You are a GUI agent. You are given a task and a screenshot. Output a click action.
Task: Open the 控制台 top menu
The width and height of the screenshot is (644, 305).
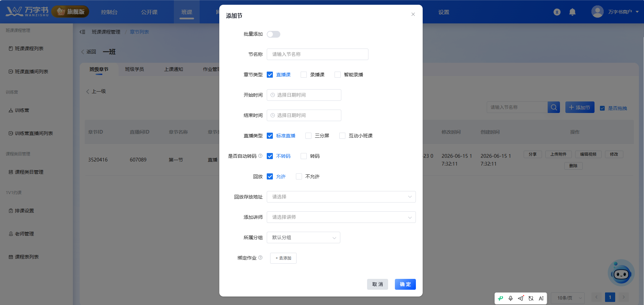tap(109, 12)
